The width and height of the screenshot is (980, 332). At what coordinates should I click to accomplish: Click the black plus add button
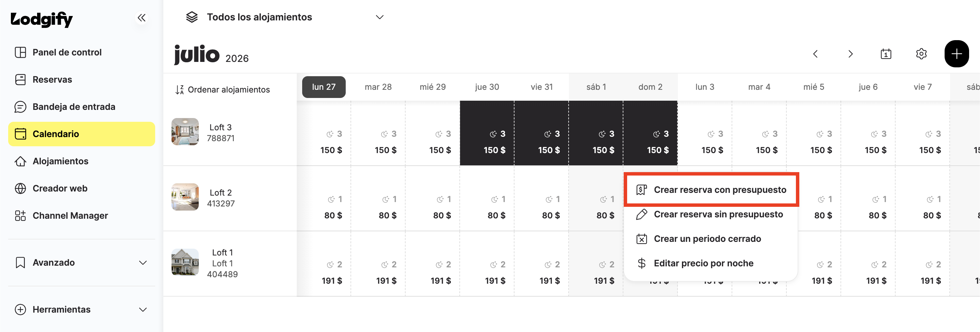click(x=957, y=54)
